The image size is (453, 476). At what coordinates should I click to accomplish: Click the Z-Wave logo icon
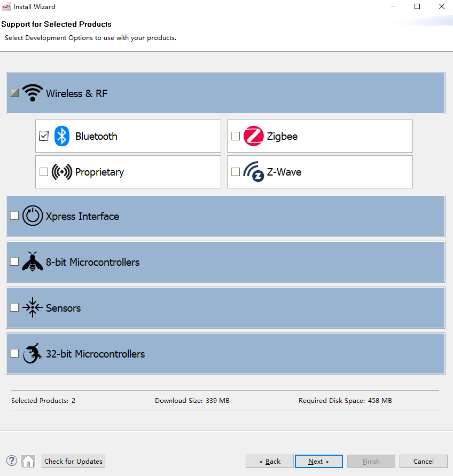(253, 171)
